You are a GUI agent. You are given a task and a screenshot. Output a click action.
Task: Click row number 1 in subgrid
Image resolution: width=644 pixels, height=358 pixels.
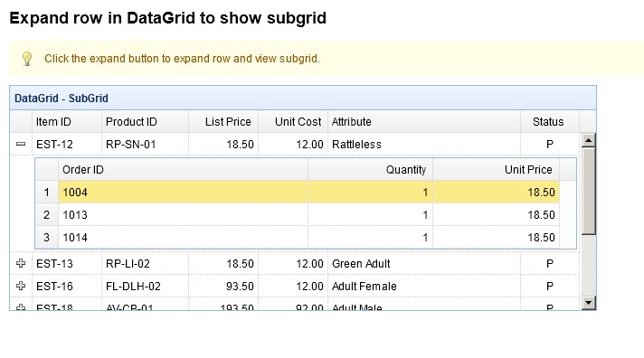pos(46,193)
